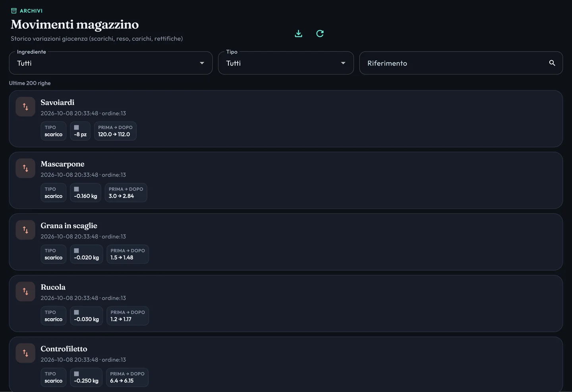This screenshot has height=392, width=572.
Task: Refresh the movements list
Action: point(320,34)
